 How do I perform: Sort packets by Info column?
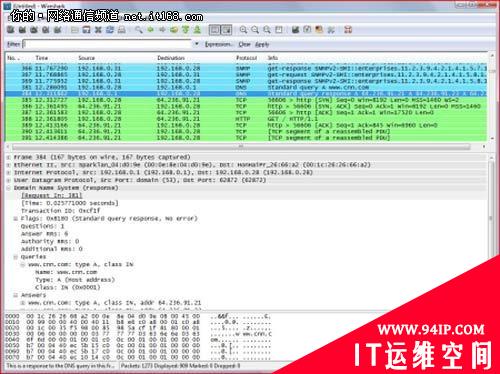point(273,58)
